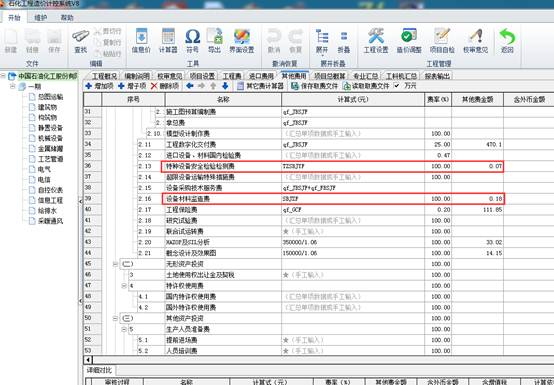This screenshot has height=385, width=554.
Task: Click the 增加项 add item button
Action: [x=99, y=86]
